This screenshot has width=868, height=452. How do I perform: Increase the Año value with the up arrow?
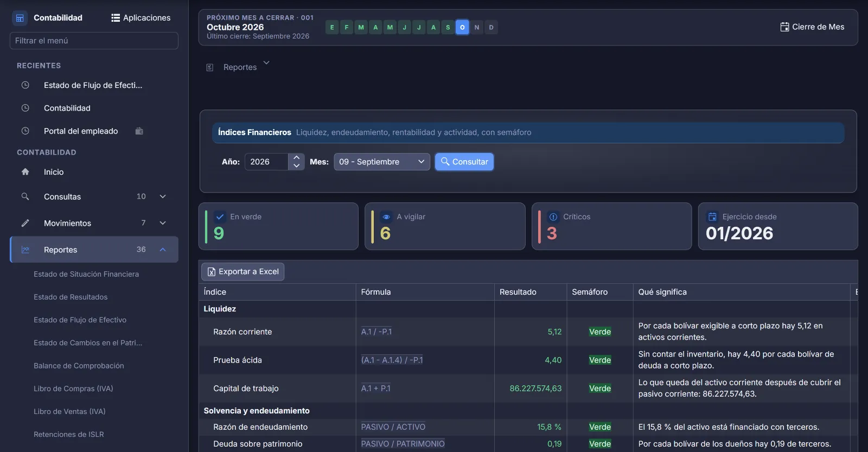point(297,158)
